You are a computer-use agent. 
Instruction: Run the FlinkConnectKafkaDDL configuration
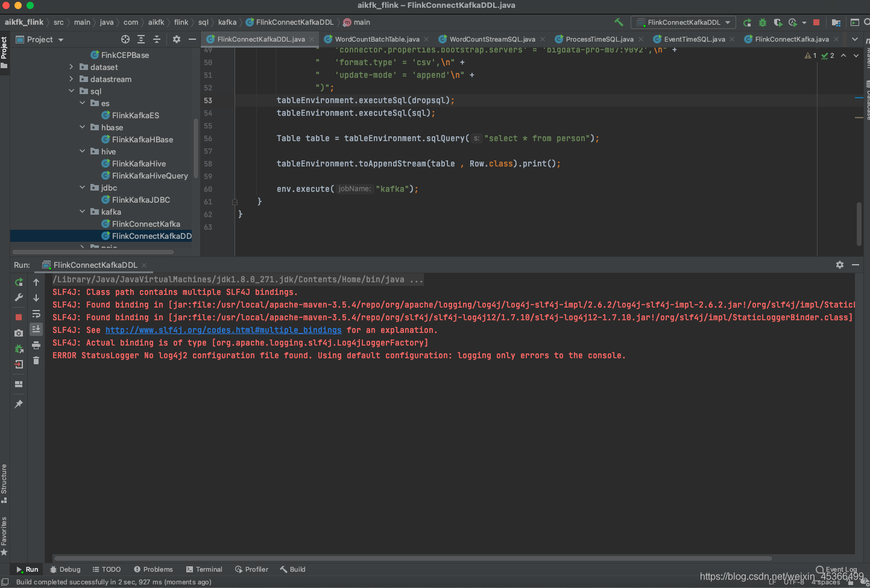pos(748,22)
